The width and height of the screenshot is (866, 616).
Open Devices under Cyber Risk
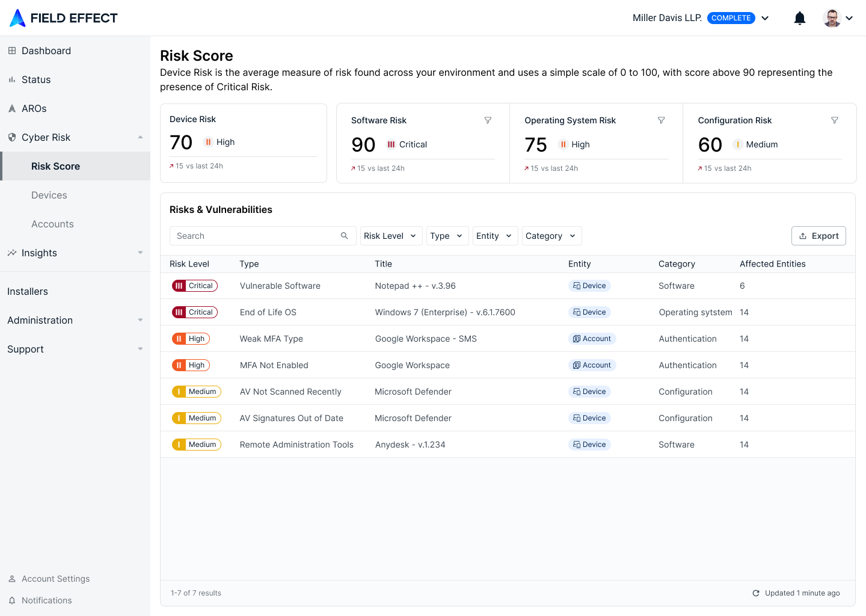pos(75,195)
